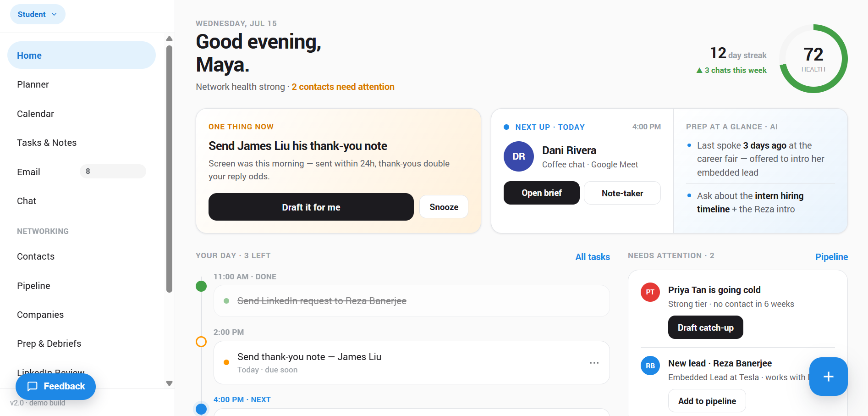Screen dimensions: 868x416
Task: Open Send thank-you note — James Liu task
Action: pos(412,362)
